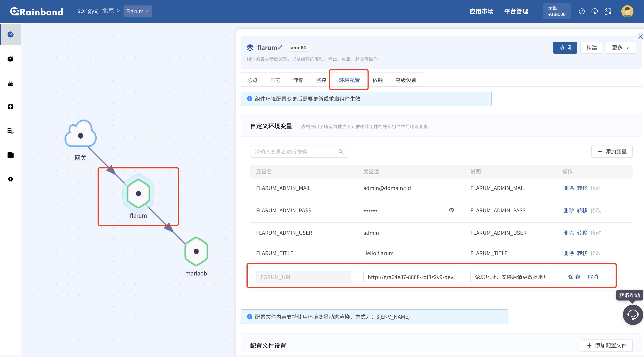Open the cube components sidebar icon
The height and width of the screenshot is (357, 644).
pos(11,59)
